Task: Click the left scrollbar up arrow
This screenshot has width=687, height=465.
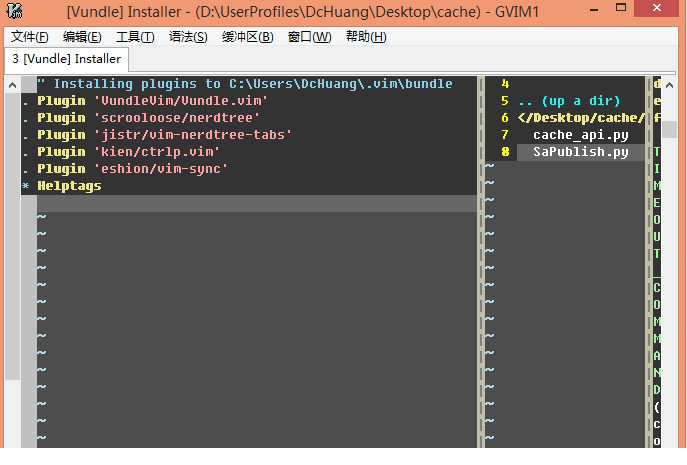Action: (12, 85)
